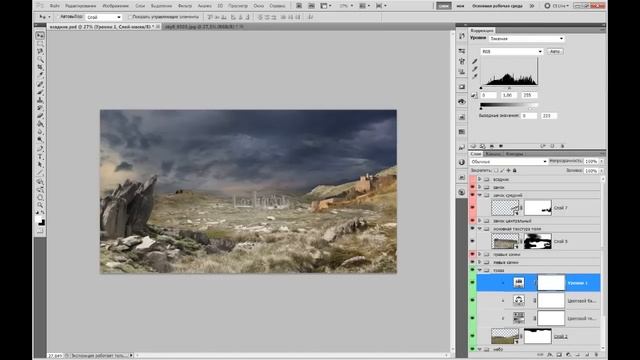Image resolution: width=640 pixels, height=360 pixels.
Task: Toggle visibility of the левые камни group
Action: (x=473, y=262)
